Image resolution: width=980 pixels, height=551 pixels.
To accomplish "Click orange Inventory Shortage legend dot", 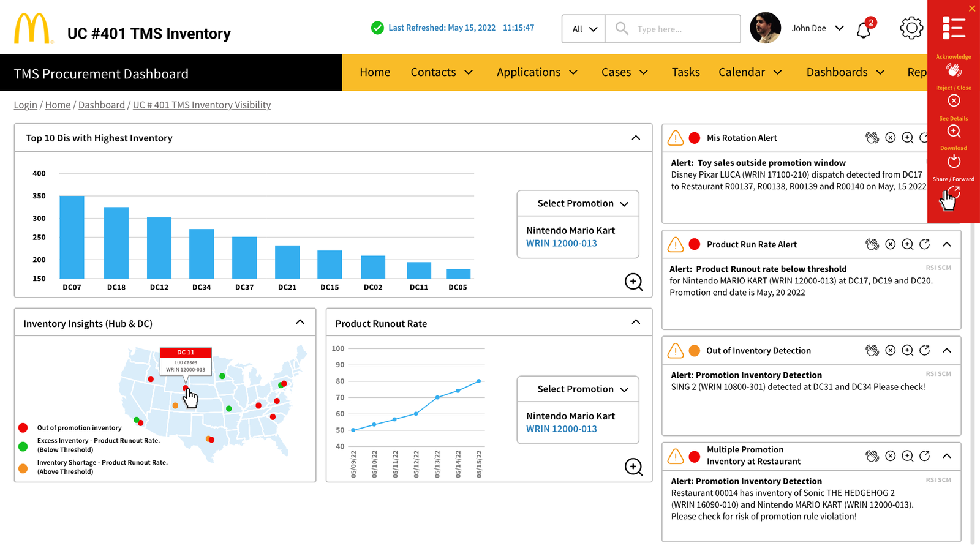I will (x=23, y=468).
